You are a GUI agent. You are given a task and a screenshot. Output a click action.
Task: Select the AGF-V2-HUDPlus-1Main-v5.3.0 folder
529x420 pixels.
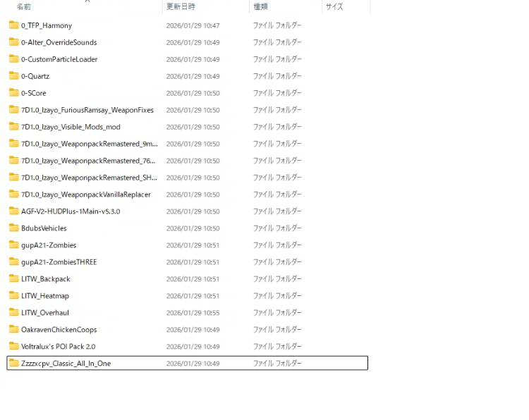(x=71, y=211)
